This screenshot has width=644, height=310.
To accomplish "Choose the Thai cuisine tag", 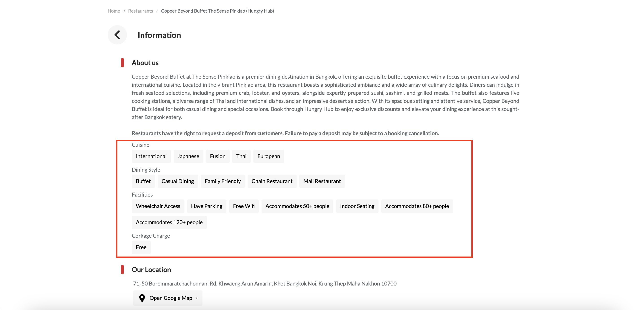I will [x=241, y=156].
